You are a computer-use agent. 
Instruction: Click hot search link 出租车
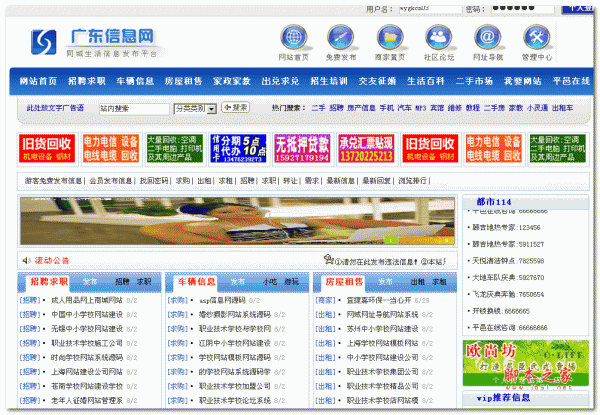tap(562, 108)
